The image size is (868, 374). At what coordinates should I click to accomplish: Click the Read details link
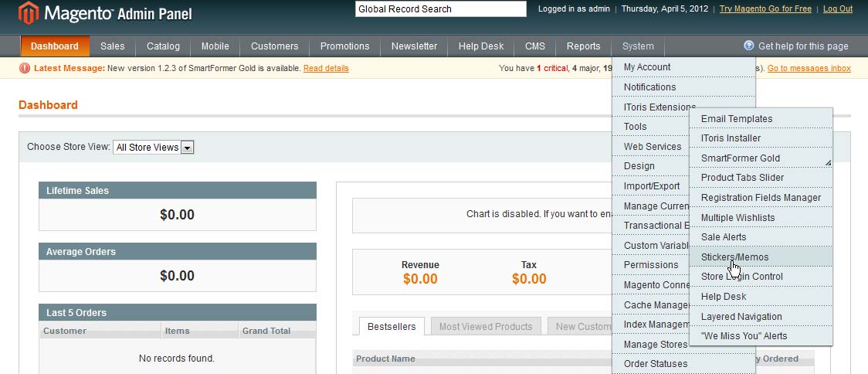click(326, 68)
